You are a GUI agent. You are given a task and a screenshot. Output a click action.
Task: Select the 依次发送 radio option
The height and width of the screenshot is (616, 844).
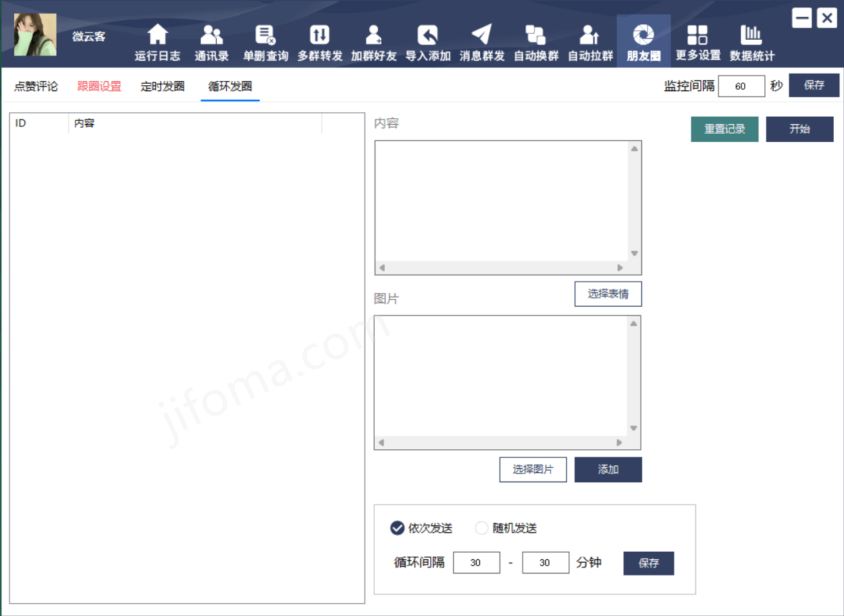398,528
